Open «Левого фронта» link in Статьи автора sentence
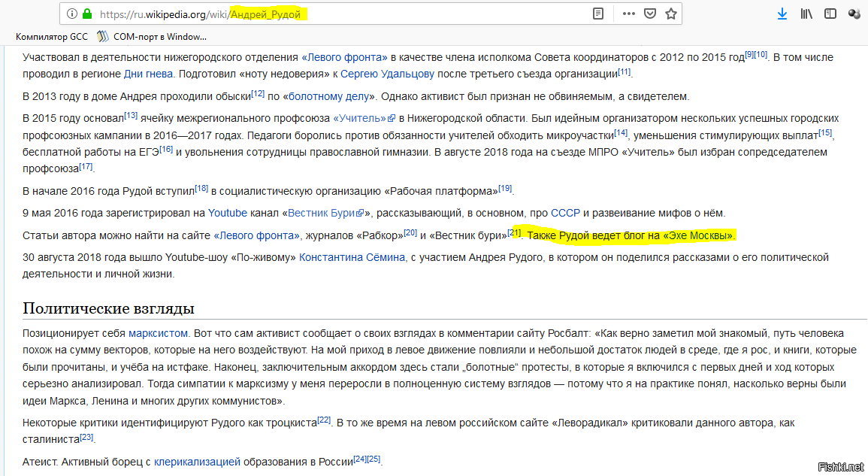The width and height of the screenshot is (868, 476). (x=257, y=236)
